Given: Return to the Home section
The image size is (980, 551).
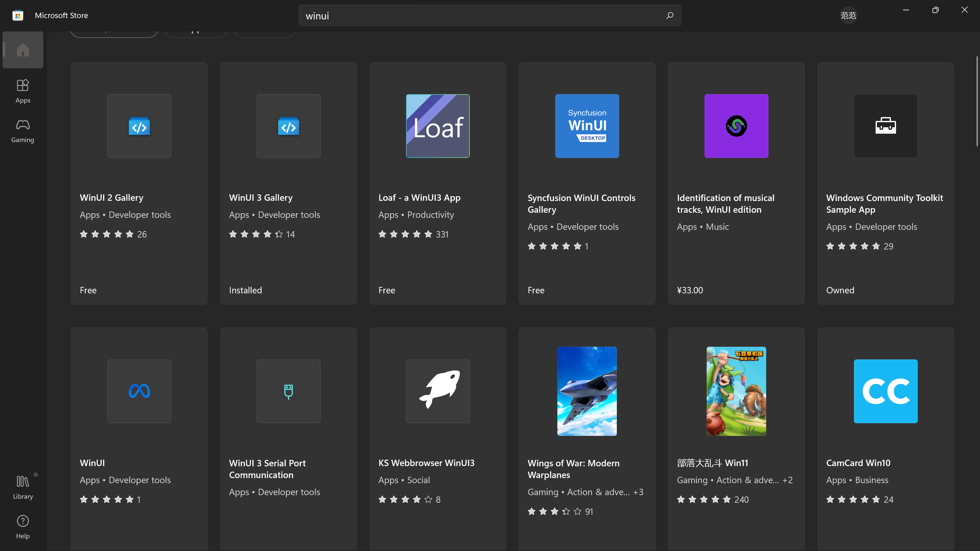Looking at the screenshot, I should pyautogui.click(x=22, y=49).
